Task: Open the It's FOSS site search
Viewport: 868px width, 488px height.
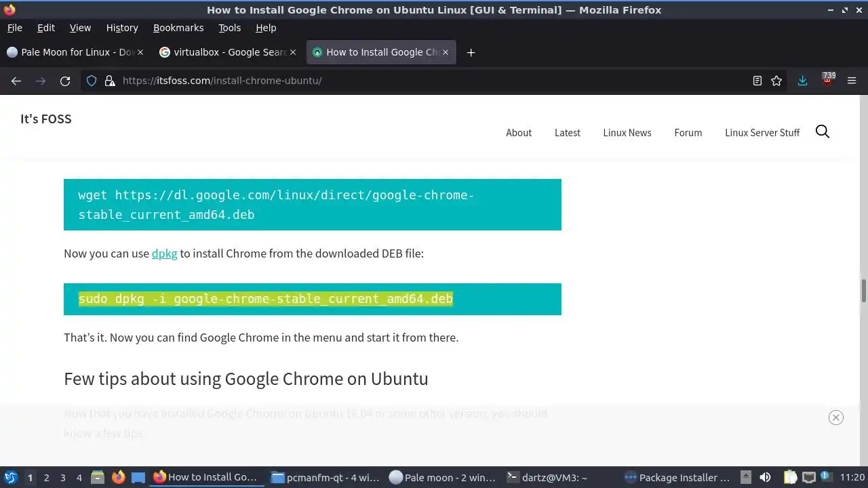Action: pos(823,132)
